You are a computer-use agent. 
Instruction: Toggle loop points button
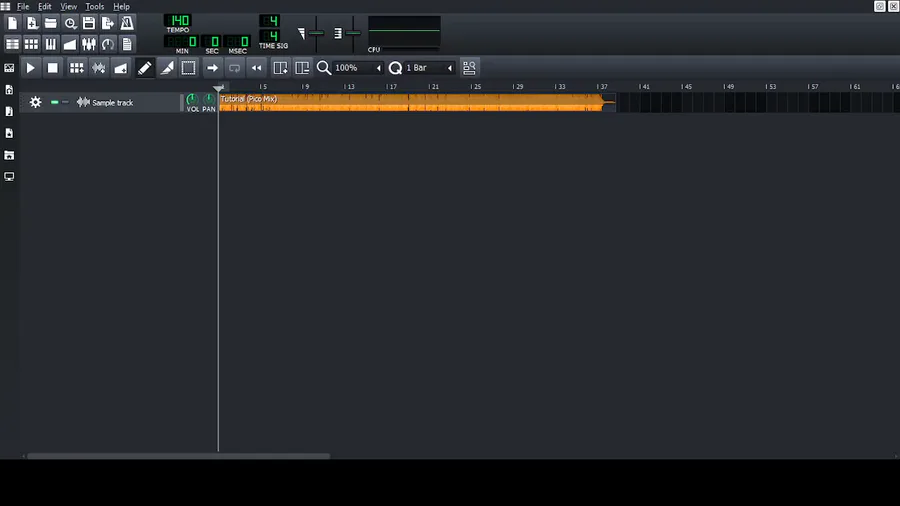pyautogui.click(x=234, y=68)
